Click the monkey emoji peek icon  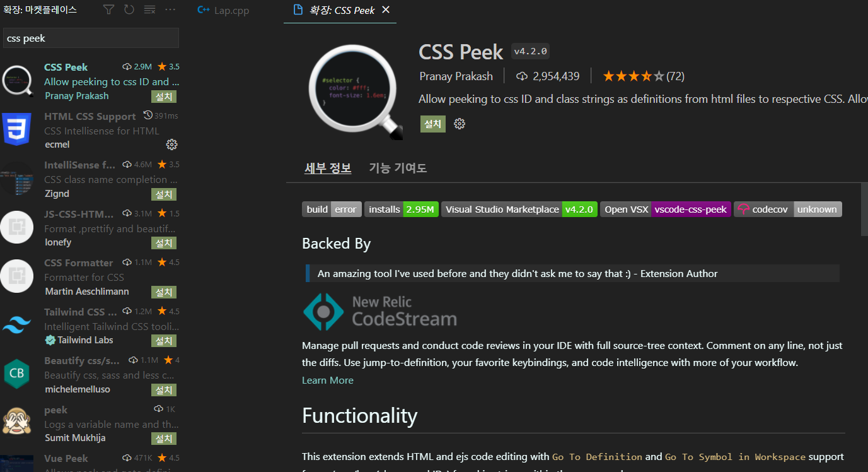pyautogui.click(x=17, y=422)
